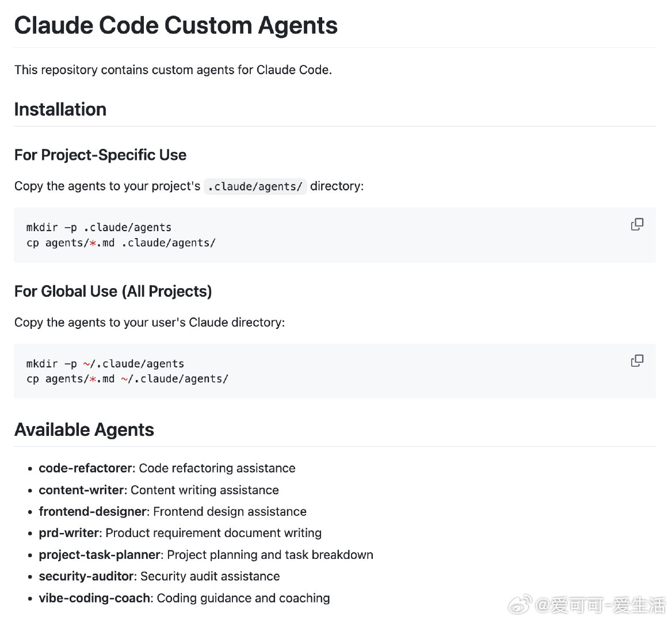This screenshot has width=672, height=621.
Task: Click the 'content-writer' list item
Action: click(x=159, y=490)
